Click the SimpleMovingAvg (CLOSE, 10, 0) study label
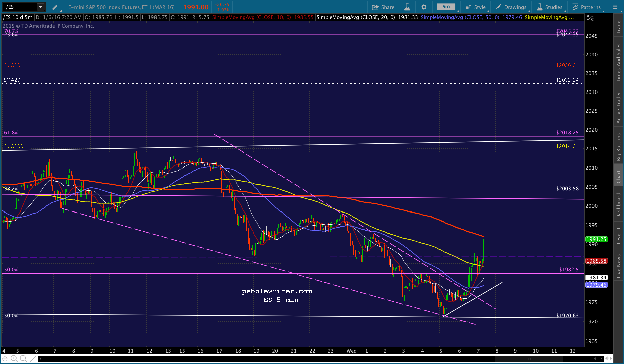This screenshot has height=364, width=624. (x=252, y=17)
